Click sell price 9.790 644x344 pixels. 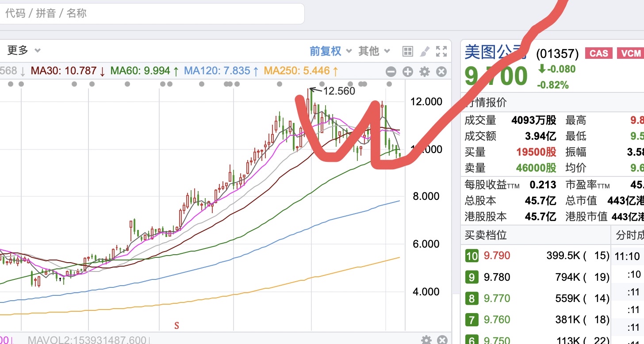tap(497, 256)
